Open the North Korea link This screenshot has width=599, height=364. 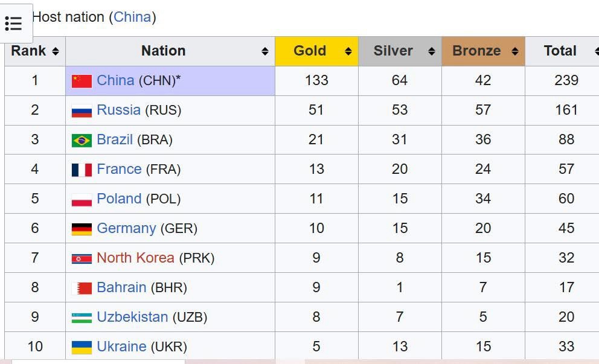point(135,258)
